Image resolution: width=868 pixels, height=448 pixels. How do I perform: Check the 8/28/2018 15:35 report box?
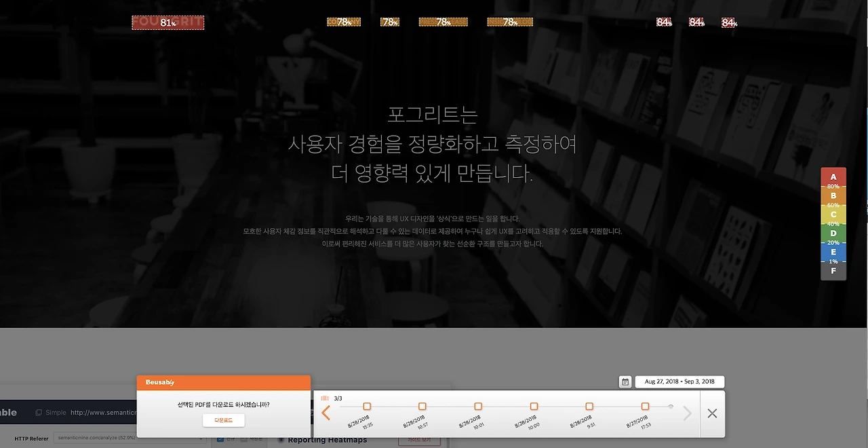[x=367, y=407]
